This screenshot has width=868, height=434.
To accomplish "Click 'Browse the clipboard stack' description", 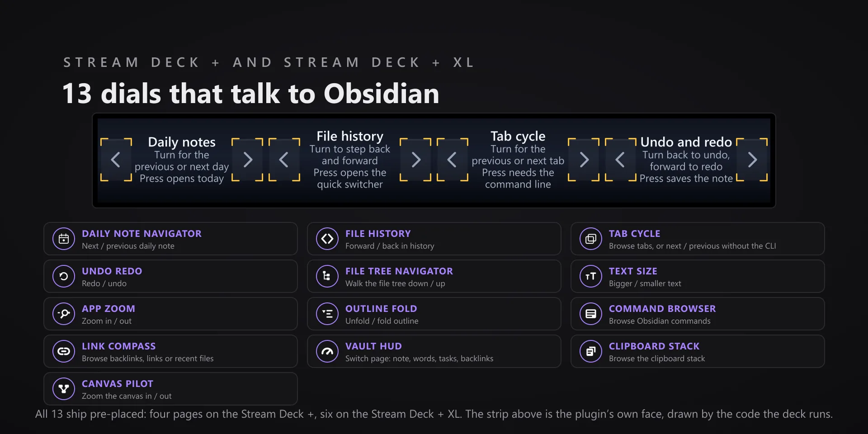I will coord(656,359).
